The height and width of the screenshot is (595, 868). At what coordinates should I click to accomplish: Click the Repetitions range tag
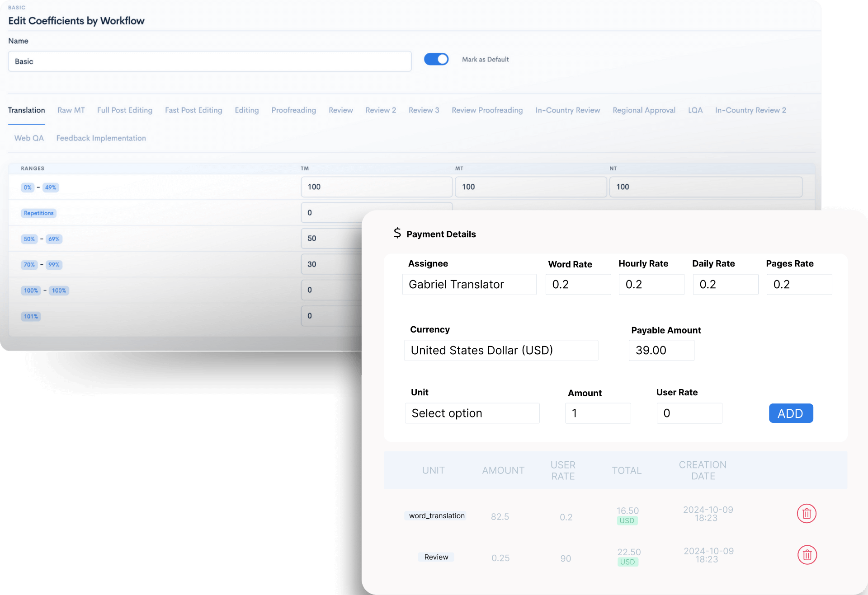(x=38, y=213)
